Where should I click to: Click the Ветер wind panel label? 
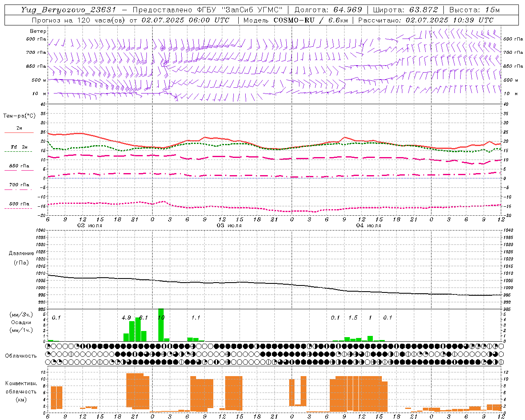coord(38,31)
